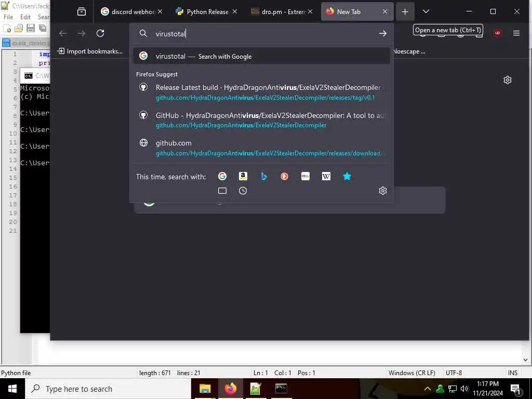Click network icon in system tray
Screen dimensions: 532x399
click(x=453, y=389)
